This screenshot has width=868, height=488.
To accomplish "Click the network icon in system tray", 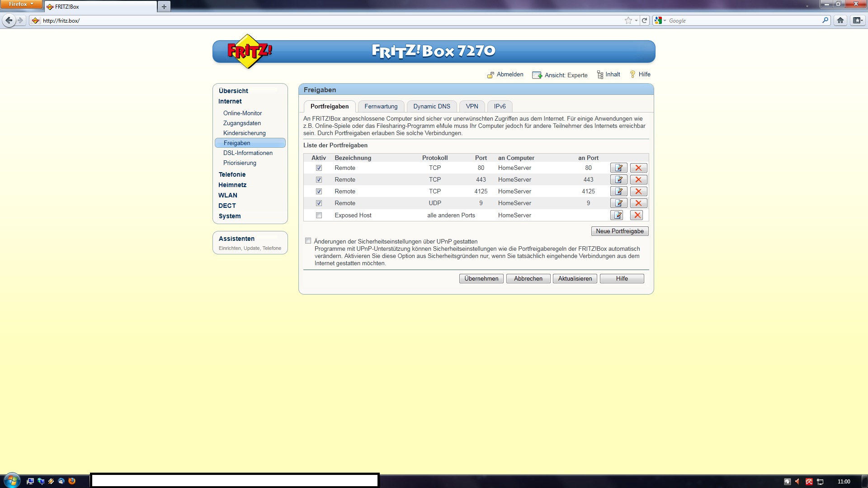I will (820, 482).
